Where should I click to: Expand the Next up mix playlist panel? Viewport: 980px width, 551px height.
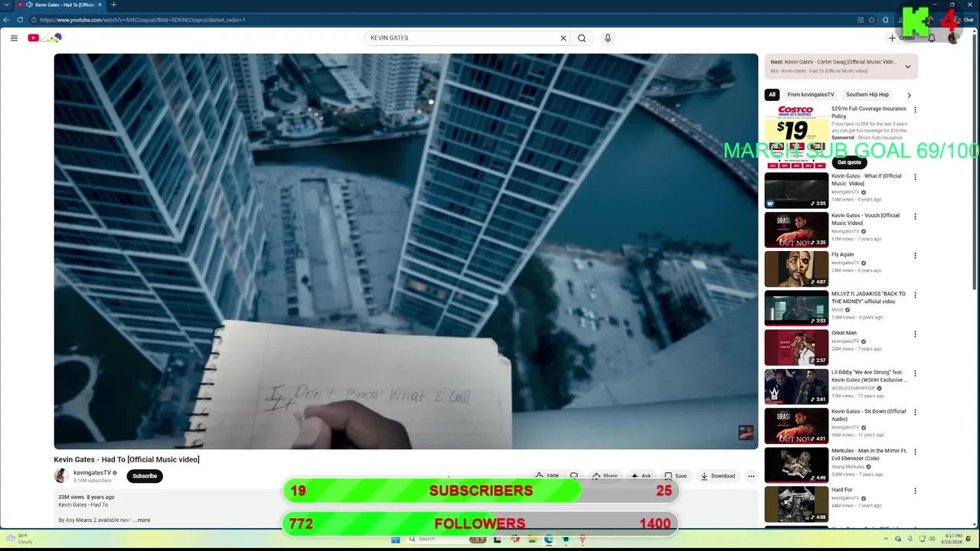coord(908,67)
